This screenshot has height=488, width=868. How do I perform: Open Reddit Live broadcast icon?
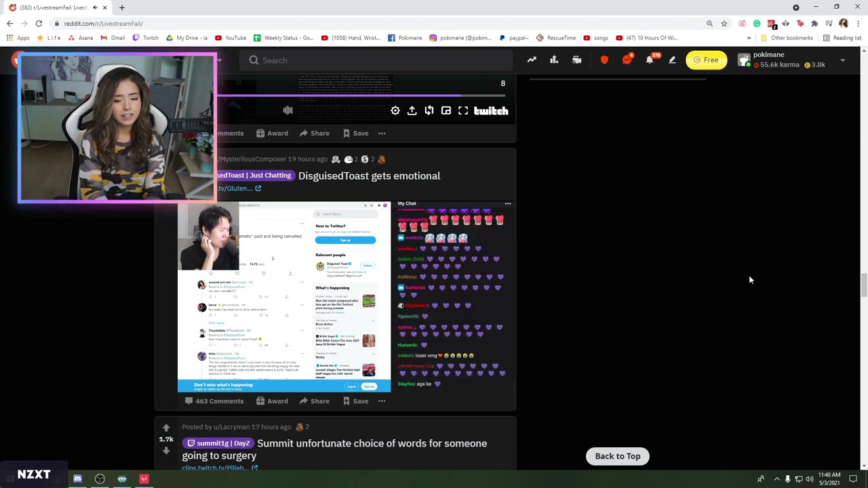click(x=577, y=60)
